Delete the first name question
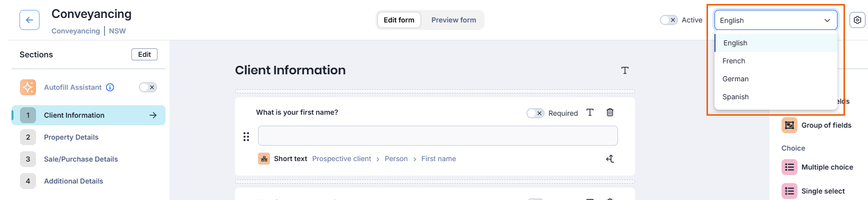 click(610, 112)
